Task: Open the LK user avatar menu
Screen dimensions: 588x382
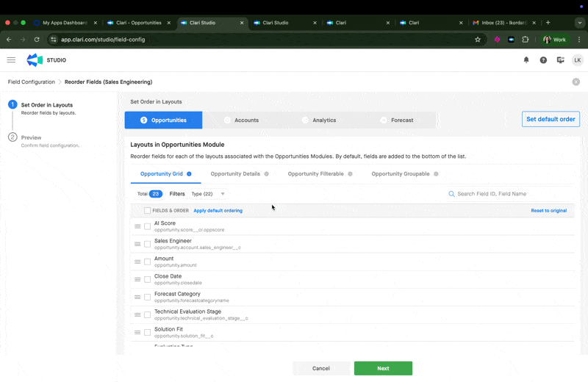Action: click(x=578, y=60)
